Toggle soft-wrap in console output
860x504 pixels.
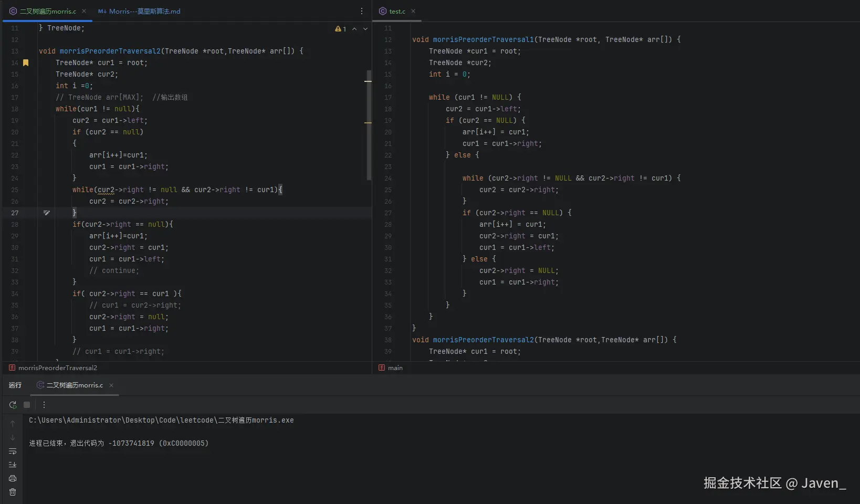coord(13,451)
